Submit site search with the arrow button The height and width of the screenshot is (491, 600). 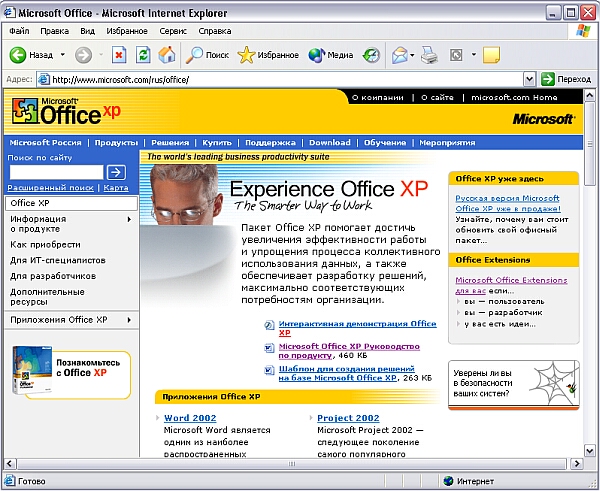click(x=116, y=172)
